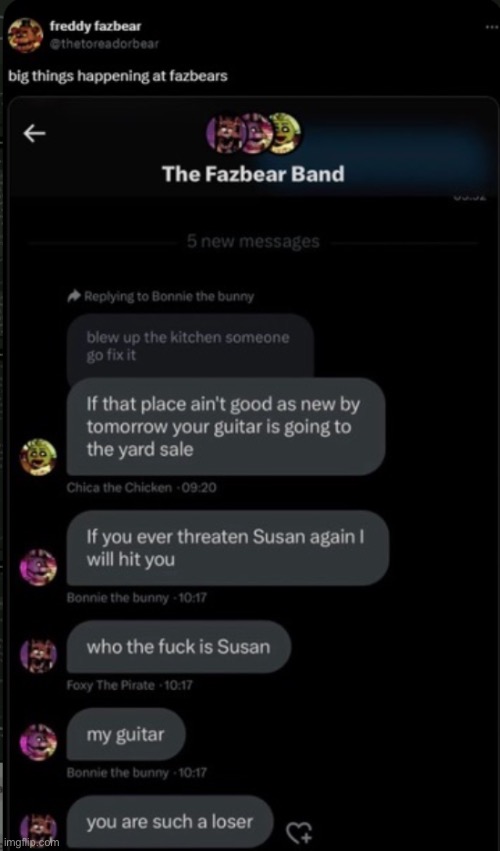Go back with the left arrow
Image resolution: width=500 pixels, height=851 pixels.
click(34, 134)
